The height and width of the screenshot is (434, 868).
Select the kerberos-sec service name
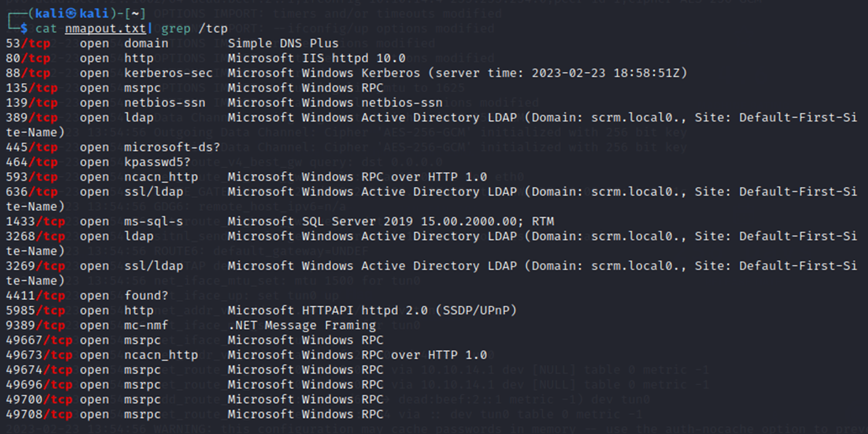pos(168,73)
